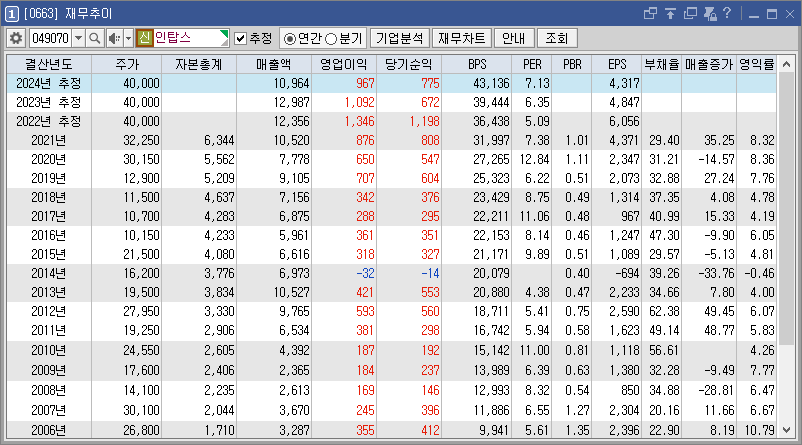Click negative EPS value -694
Viewport: 802px width, 445px height.
pos(627,273)
